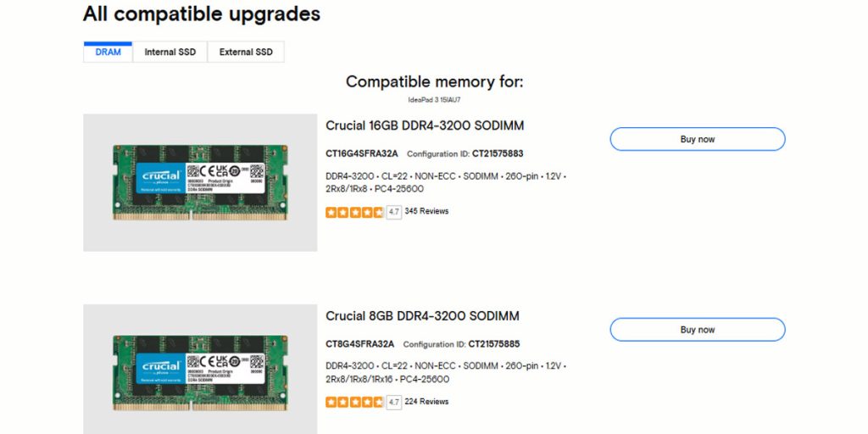View the 224 Reviews link

coord(426,402)
